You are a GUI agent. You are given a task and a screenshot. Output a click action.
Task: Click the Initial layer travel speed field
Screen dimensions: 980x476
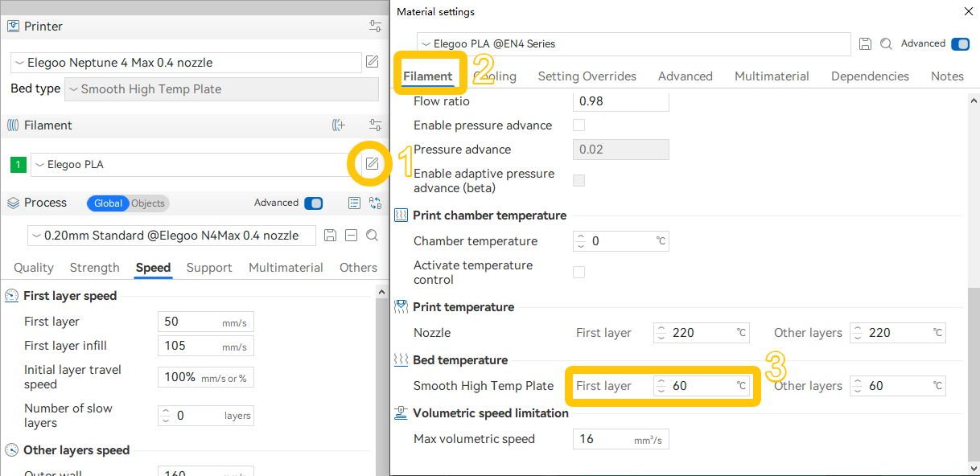[x=206, y=377]
